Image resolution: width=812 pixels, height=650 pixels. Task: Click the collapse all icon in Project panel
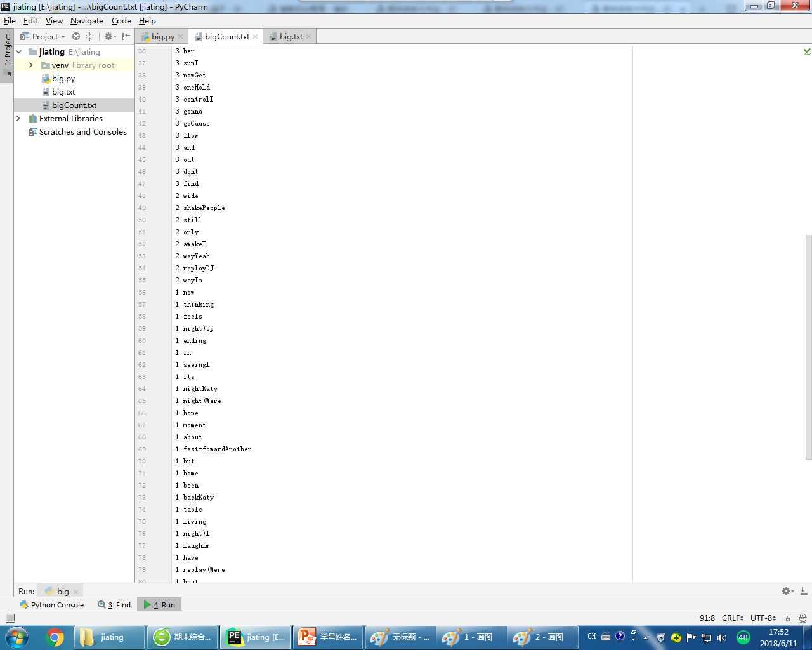click(x=89, y=36)
